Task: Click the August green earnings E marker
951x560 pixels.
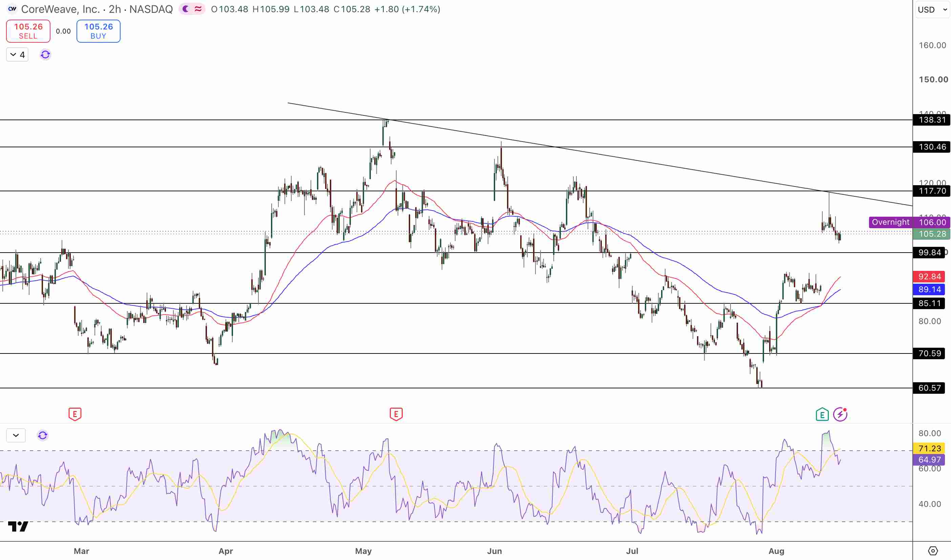Action: pyautogui.click(x=822, y=414)
